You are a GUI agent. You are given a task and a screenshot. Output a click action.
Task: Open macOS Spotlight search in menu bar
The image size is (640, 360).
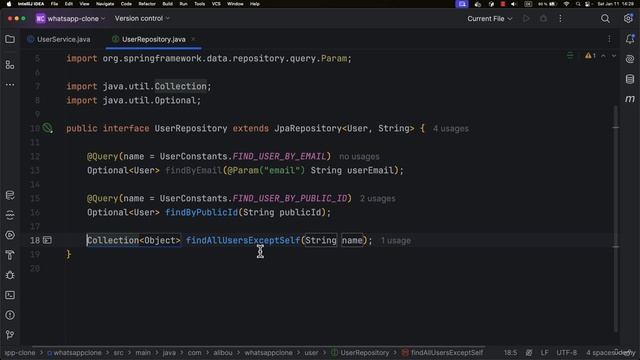(x=578, y=4)
